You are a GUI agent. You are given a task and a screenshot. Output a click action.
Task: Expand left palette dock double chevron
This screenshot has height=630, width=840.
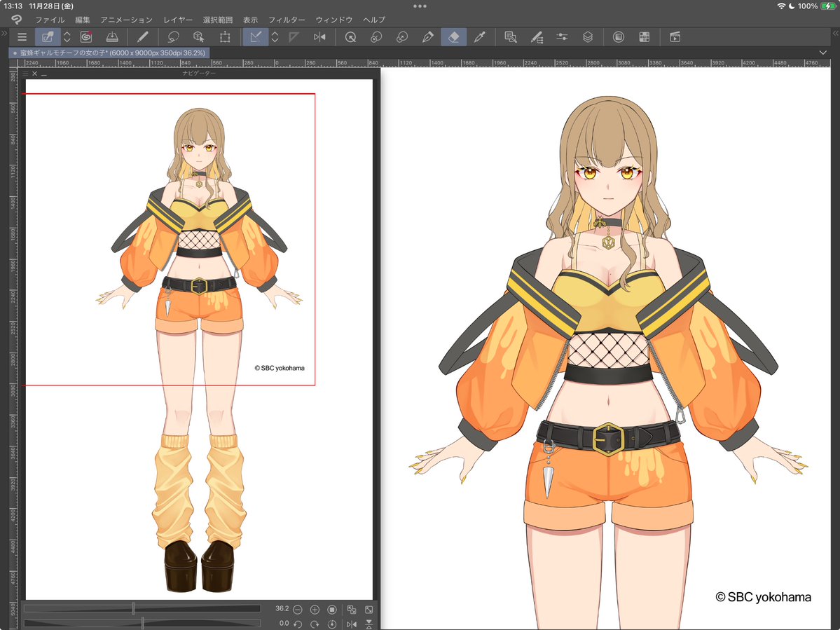click(x=4, y=33)
